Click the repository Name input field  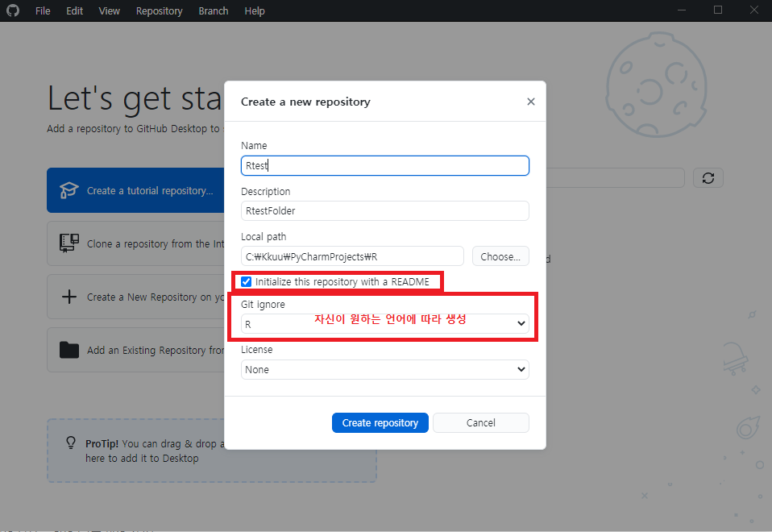(385, 165)
